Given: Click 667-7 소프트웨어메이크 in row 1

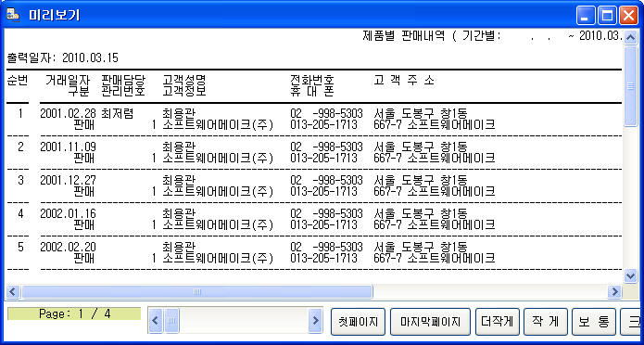Looking at the screenshot, I should point(435,123).
